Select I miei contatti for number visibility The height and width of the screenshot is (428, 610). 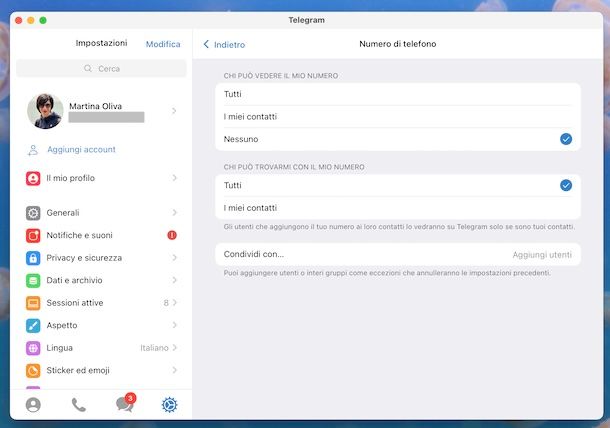click(x=398, y=117)
